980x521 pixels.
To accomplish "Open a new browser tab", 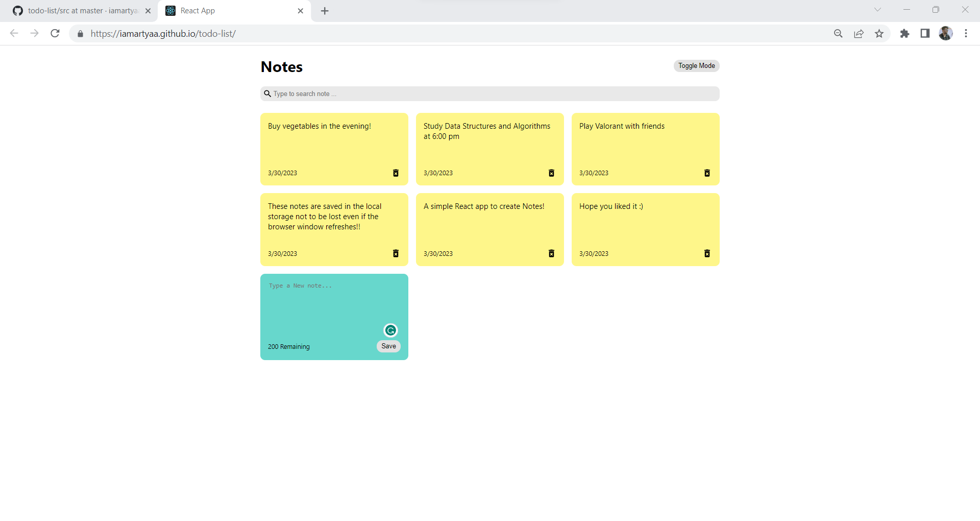I will [x=325, y=11].
